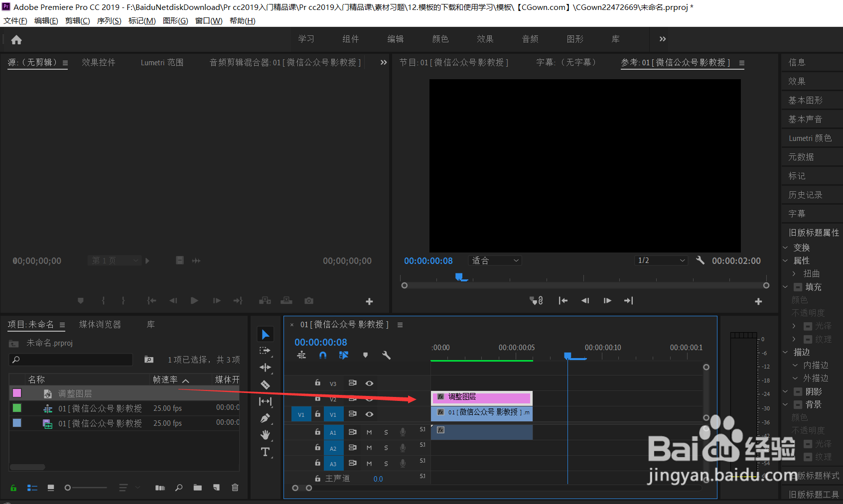Open the 历史记录 panel
Viewport: 843px width, 504px height.
[806, 195]
